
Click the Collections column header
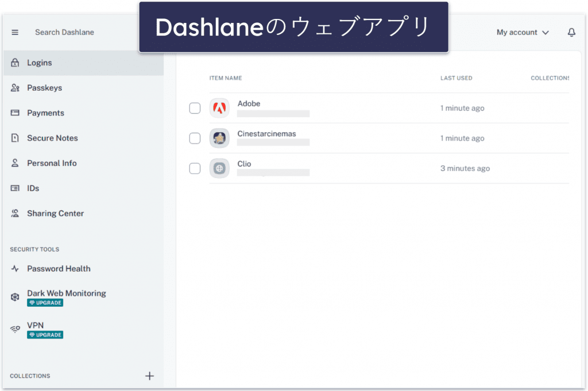pyautogui.click(x=550, y=78)
